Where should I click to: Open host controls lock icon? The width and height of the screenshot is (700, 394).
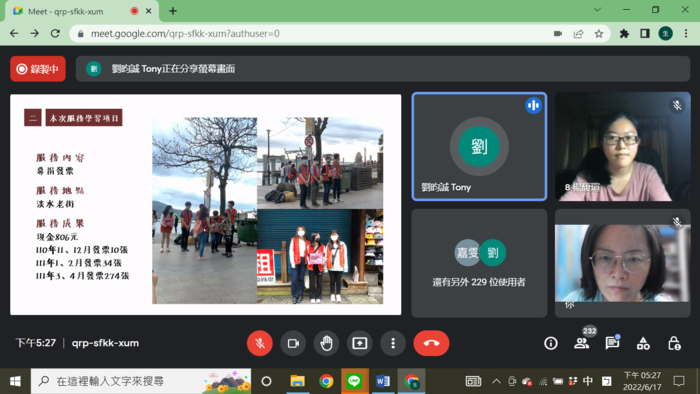pyautogui.click(x=674, y=343)
